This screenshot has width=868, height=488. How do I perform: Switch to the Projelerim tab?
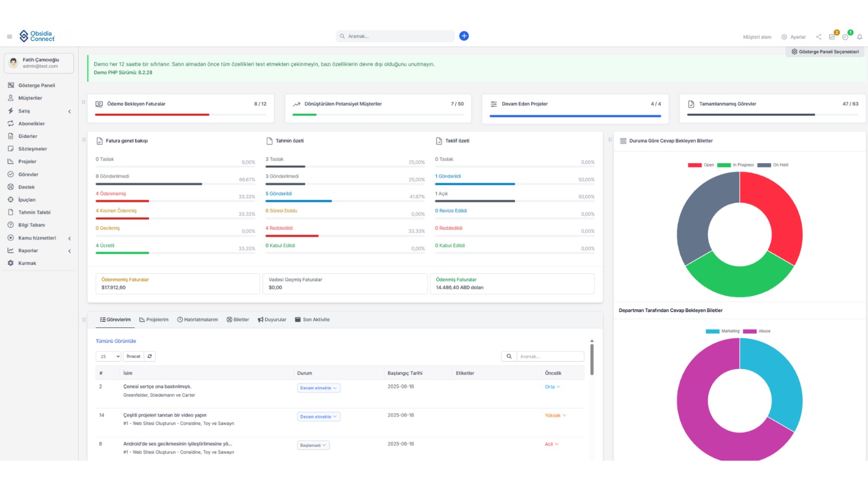pyautogui.click(x=154, y=319)
